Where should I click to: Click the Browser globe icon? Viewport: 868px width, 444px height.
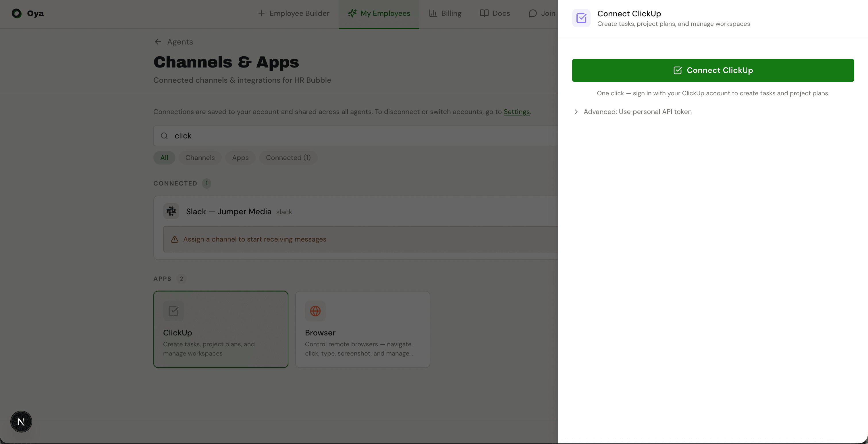[x=315, y=310]
